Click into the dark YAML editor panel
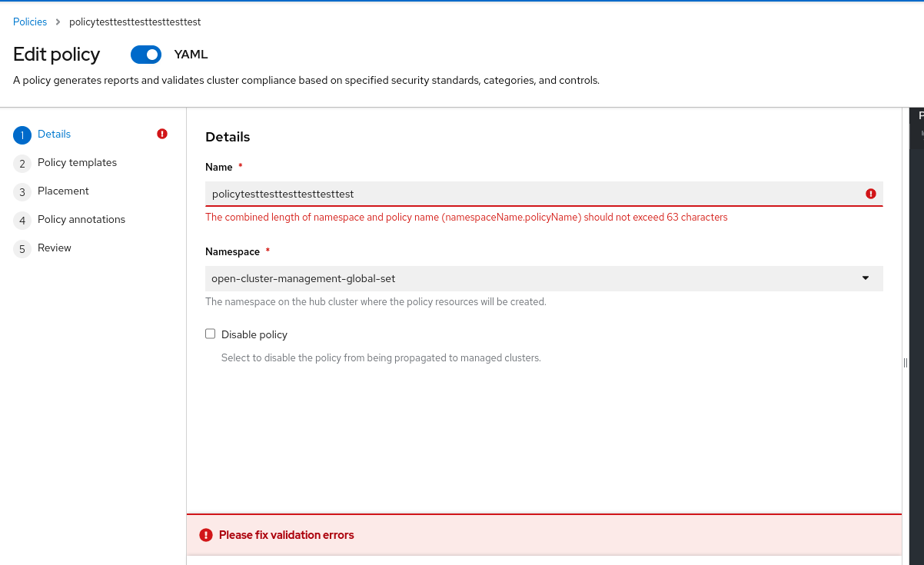Viewport: 924px width, 565px height. coord(916,307)
